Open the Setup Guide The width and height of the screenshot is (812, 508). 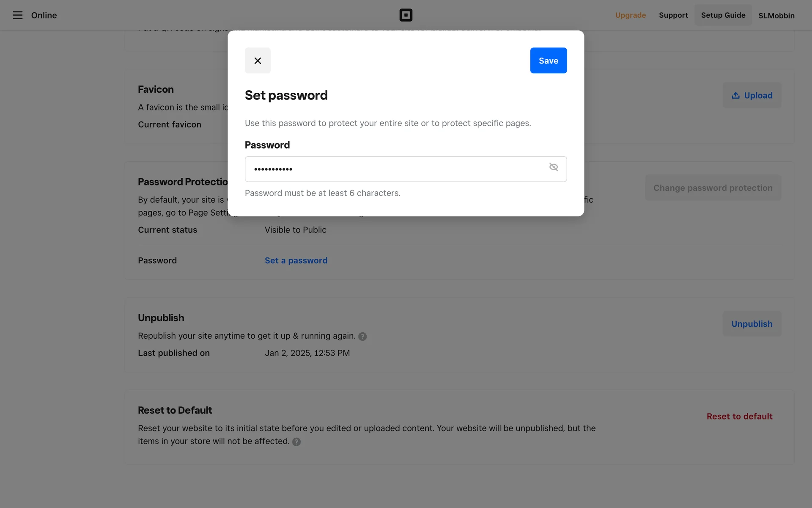pos(723,15)
